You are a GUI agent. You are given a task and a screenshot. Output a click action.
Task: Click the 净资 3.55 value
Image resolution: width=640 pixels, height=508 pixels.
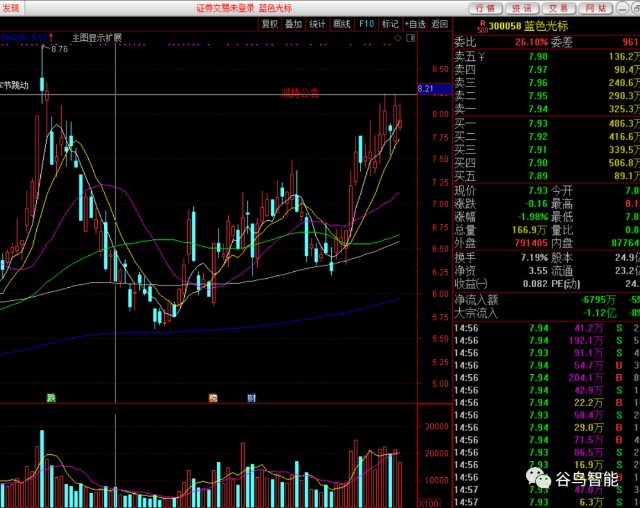538,271
